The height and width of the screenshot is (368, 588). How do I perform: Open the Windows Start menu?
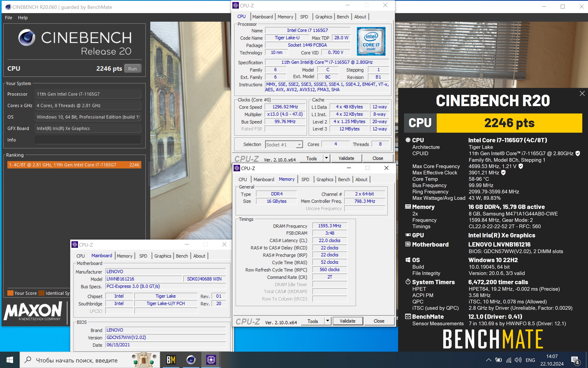[x=10, y=360]
